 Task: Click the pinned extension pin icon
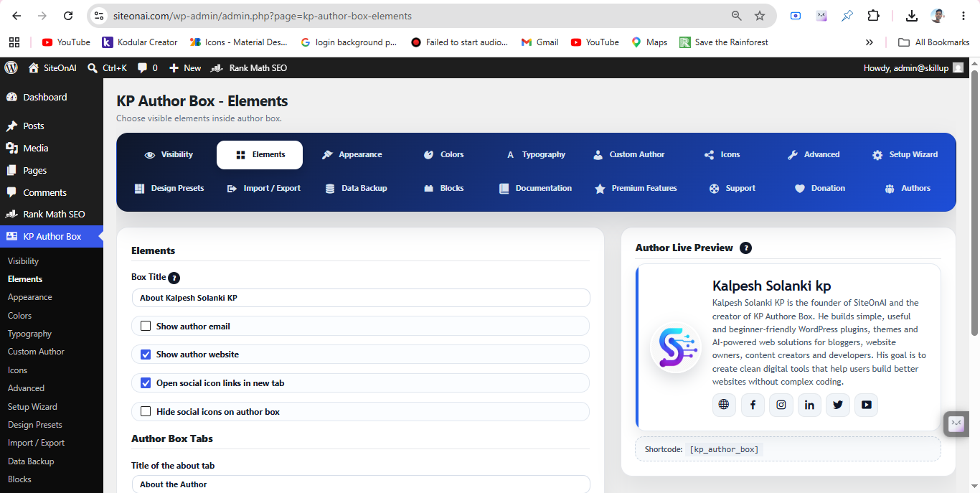tap(847, 16)
